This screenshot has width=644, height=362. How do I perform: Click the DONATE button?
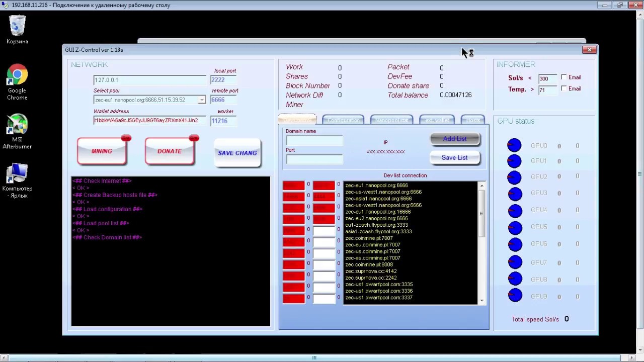click(170, 151)
